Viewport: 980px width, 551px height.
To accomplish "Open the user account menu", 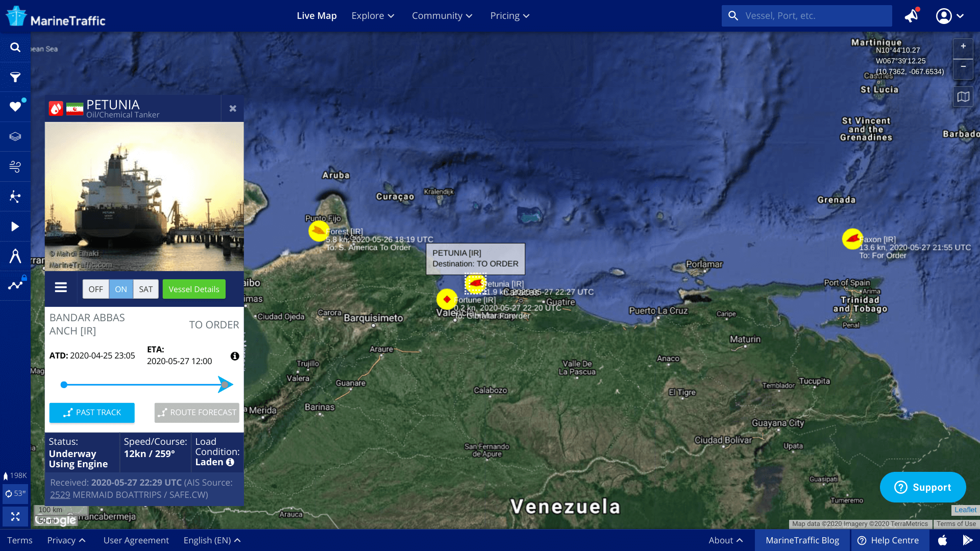I will [949, 16].
